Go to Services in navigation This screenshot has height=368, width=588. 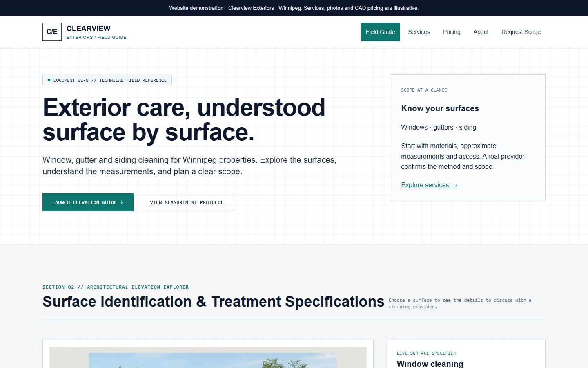pos(419,32)
